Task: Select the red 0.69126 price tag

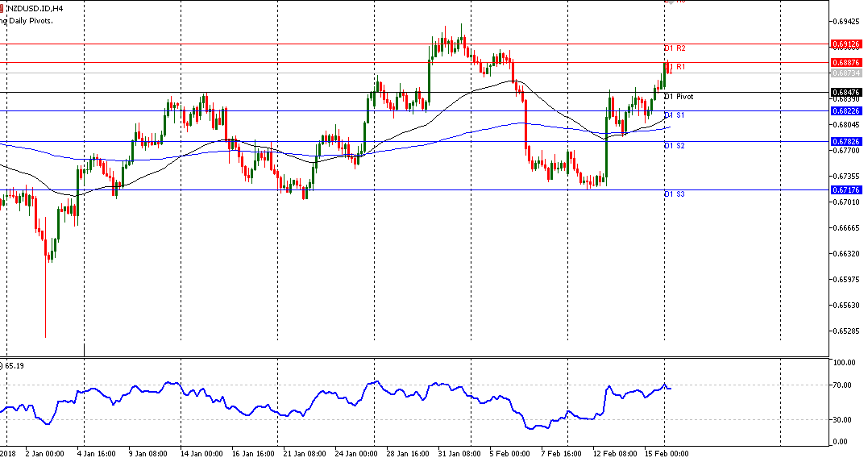Action: click(845, 44)
